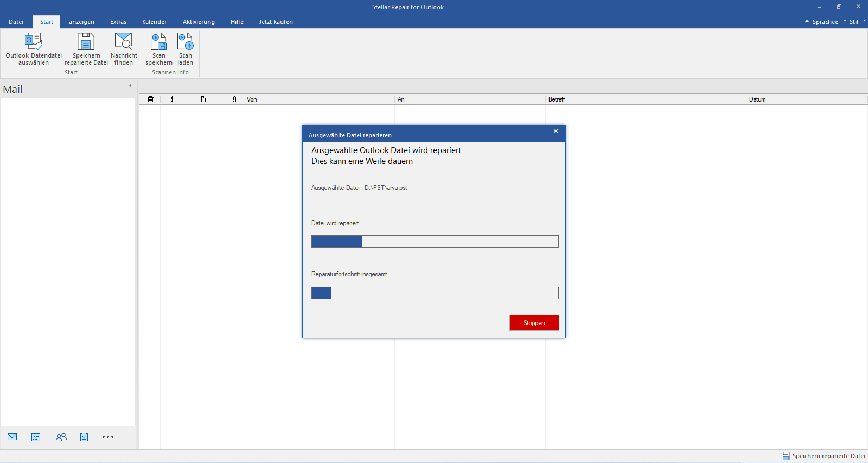The width and height of the screenshot is (868, 463).
Task: Click the Datei wird repariert progress bar
Action: pyautogui.click(x=435, y=242)
